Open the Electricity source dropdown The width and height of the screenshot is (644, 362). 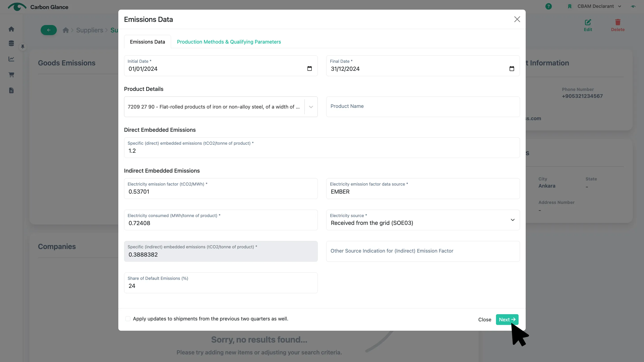point(423,220)
